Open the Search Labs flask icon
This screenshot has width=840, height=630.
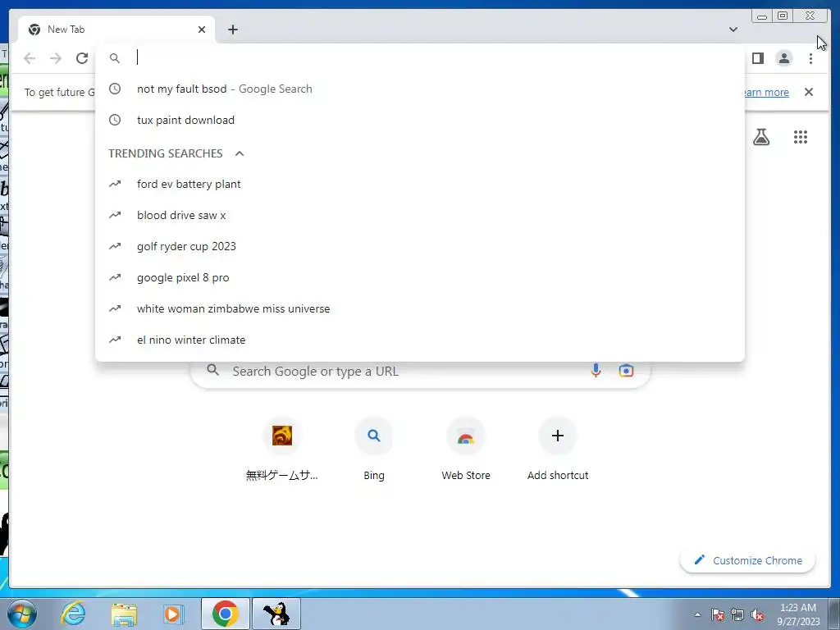[760, 137]
